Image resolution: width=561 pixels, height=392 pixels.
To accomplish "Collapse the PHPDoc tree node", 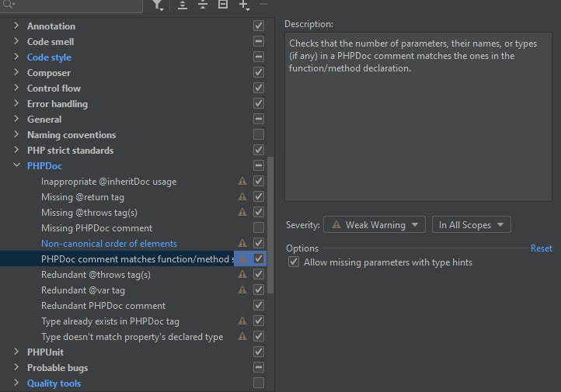I will 16,165.
